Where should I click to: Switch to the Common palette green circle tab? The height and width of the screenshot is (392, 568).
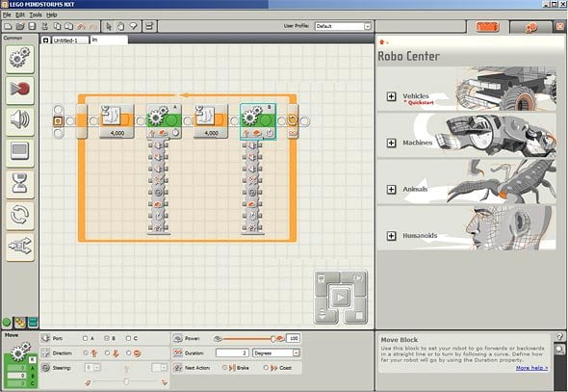point(7,322)
